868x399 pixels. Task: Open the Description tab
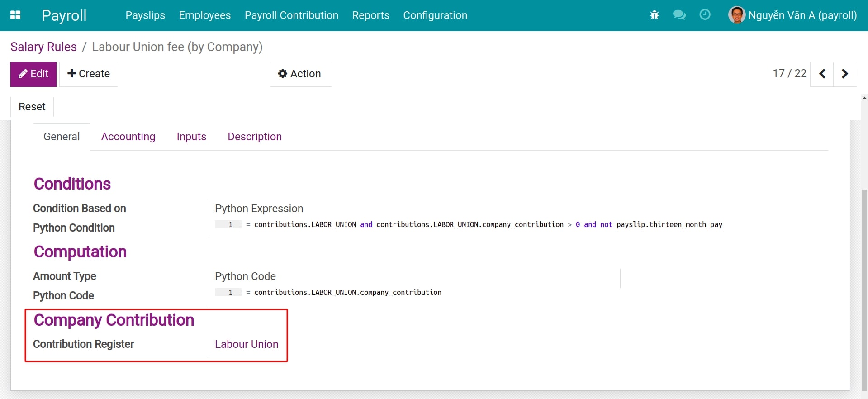(x=254, y=137)
